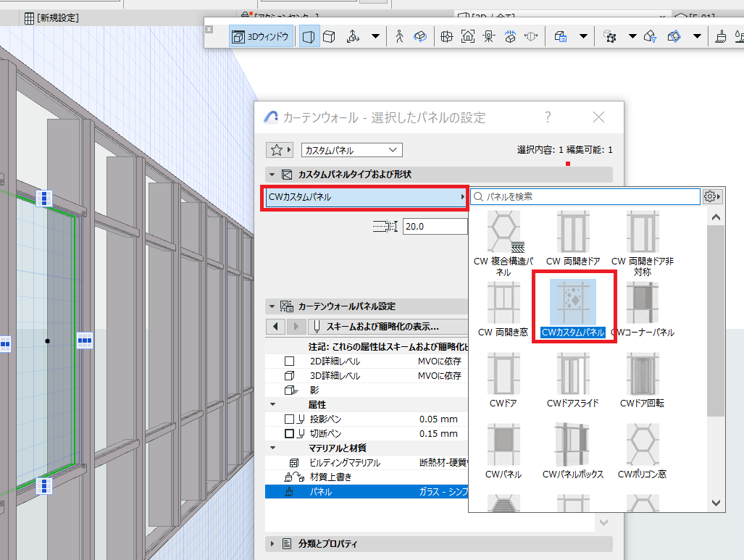Screen dimensions: 744x560
Task: Toggle the 切断ペン pen checkbox
Action: click(290, 433)
